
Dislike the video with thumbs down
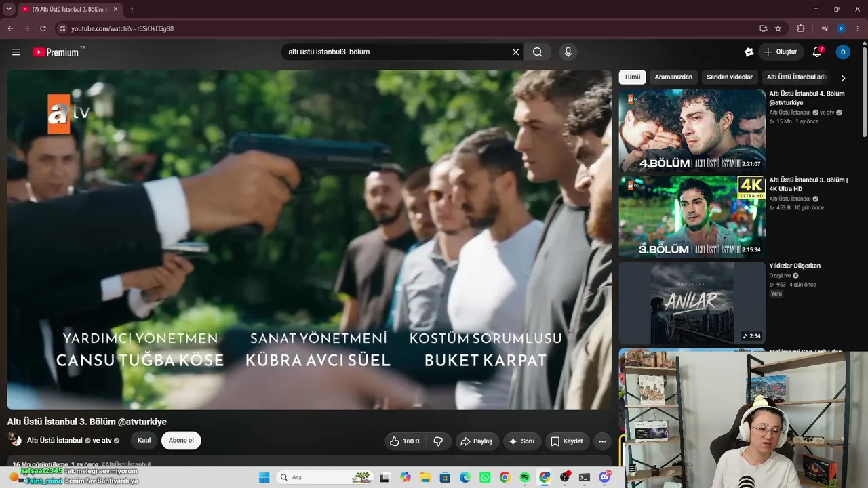pyautogui.click(x=438, y=441)
